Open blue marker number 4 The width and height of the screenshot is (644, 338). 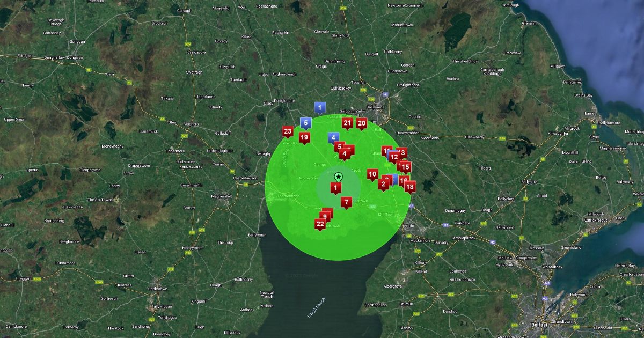[333, 137]
